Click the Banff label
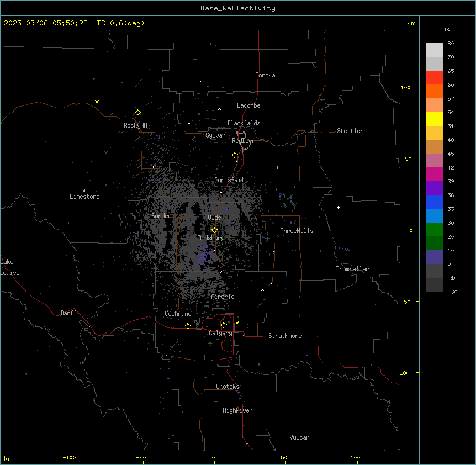Image resolution: width=476 pixels, height=465 pixels. point(68,313)
